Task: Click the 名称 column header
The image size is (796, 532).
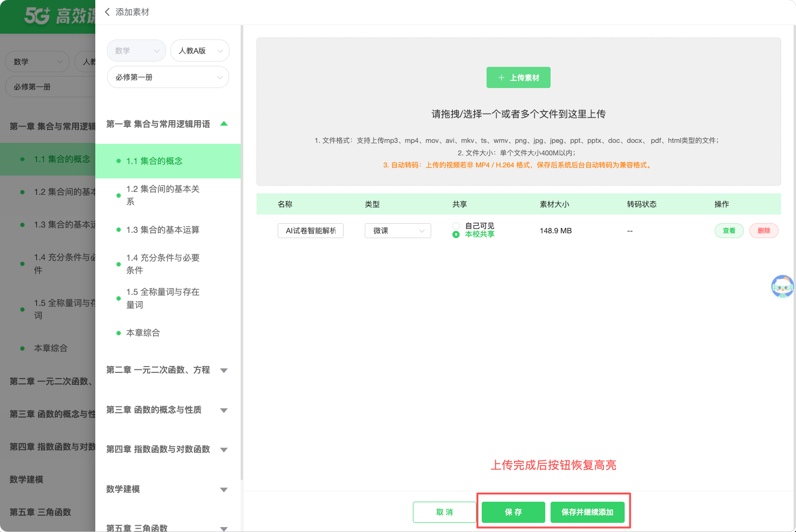Action: click(x=285, y=204)
